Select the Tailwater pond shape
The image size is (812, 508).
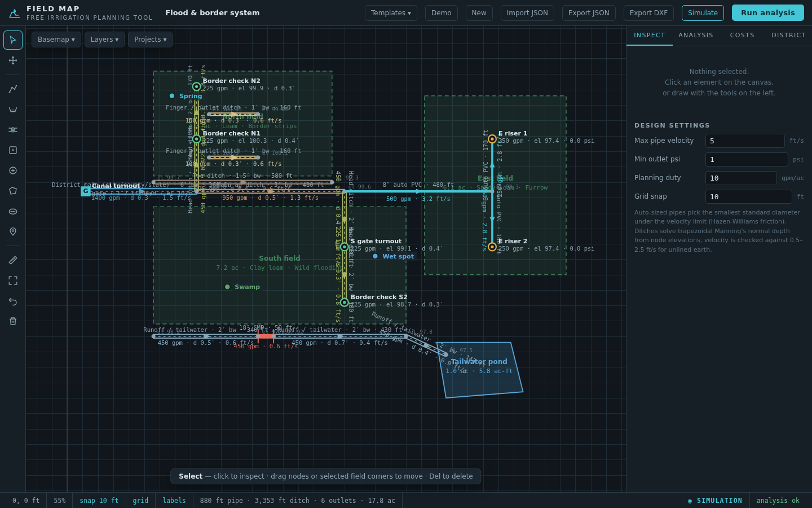click(x=480, y=370)
